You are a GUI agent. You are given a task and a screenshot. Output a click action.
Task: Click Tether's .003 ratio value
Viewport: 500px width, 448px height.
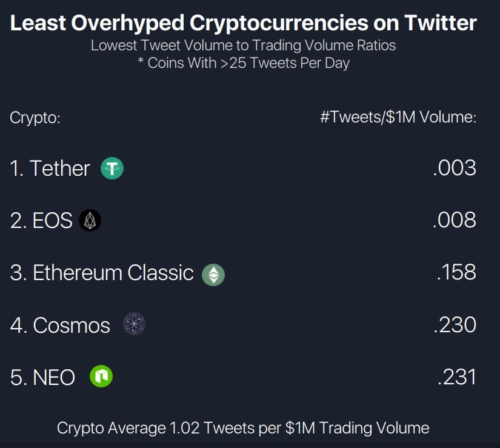coord(455,168)
